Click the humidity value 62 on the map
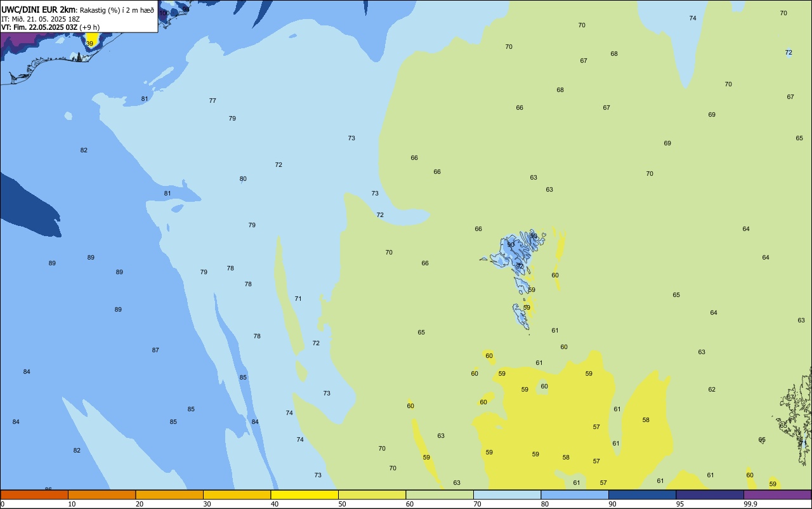Viewport: 812px width, 509px height. [x=712, y=390]
